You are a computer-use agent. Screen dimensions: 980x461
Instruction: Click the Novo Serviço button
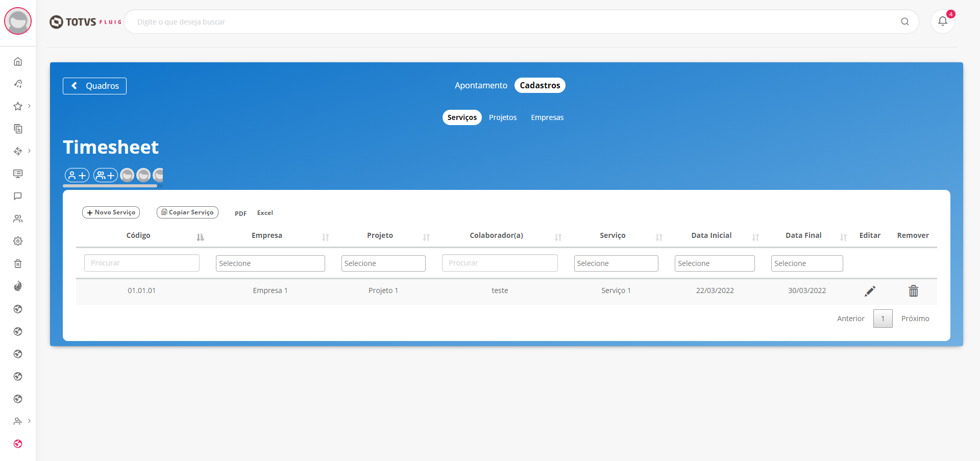click(111, 212)
